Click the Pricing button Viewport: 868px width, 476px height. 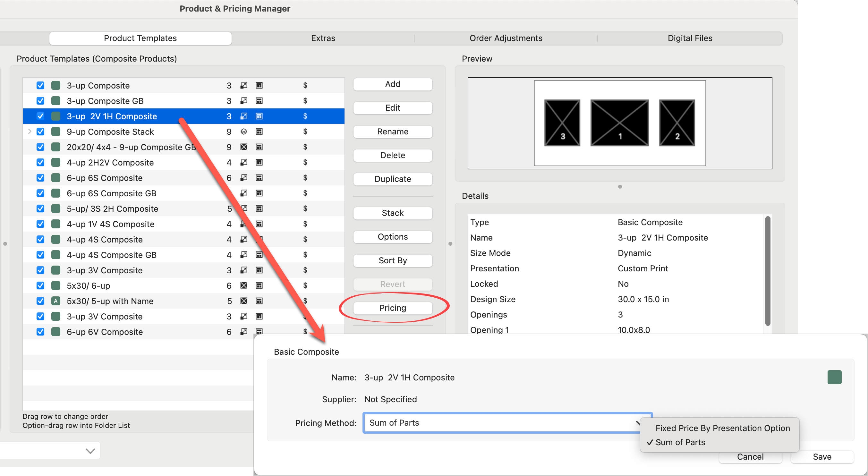(x=393, y=308)
